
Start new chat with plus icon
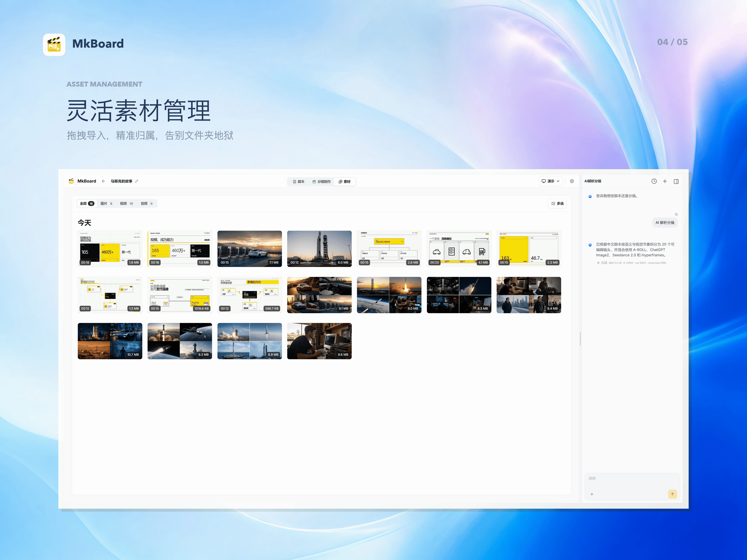coord(665,181)
